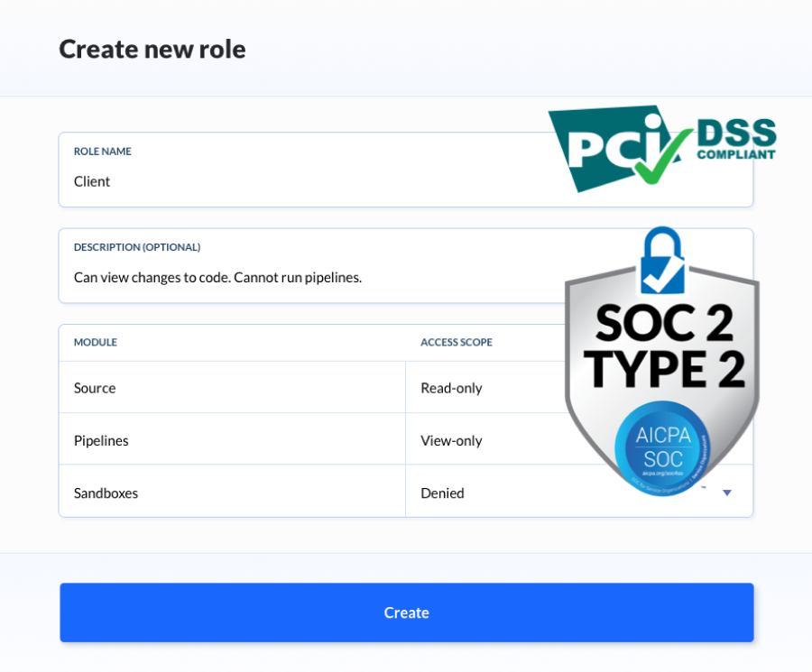Click into the Description text field

pos(307,277)
